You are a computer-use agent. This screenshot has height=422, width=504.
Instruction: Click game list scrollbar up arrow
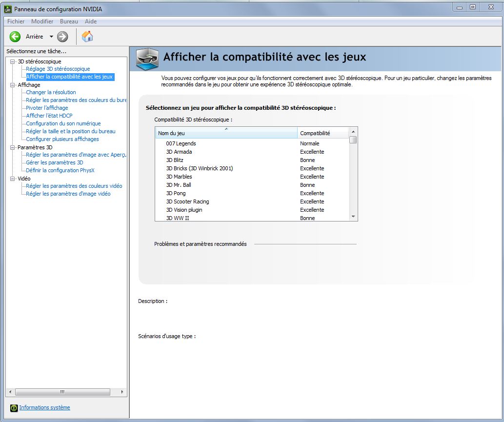(353, 132)
